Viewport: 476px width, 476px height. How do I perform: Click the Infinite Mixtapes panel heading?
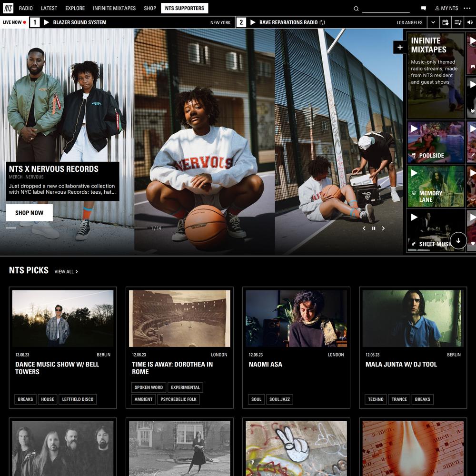(429, 45)
